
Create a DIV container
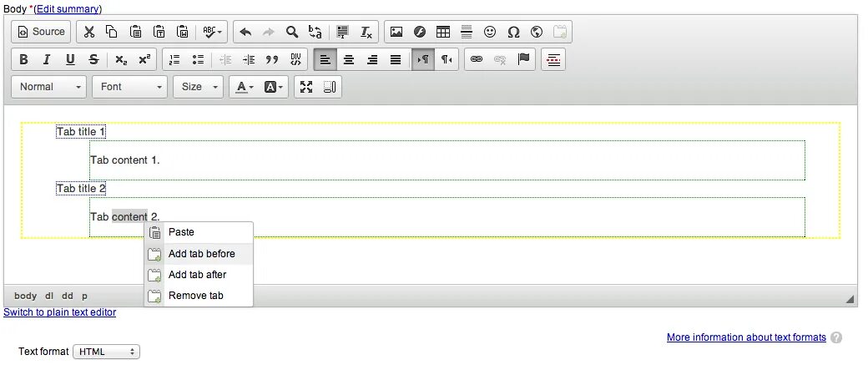[296, 59]
